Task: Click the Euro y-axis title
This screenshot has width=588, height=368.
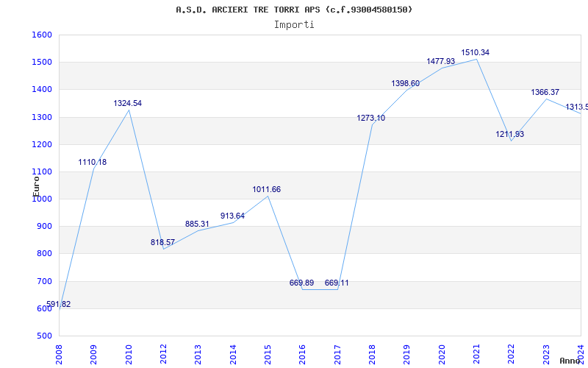Action: tap(36, 186)
